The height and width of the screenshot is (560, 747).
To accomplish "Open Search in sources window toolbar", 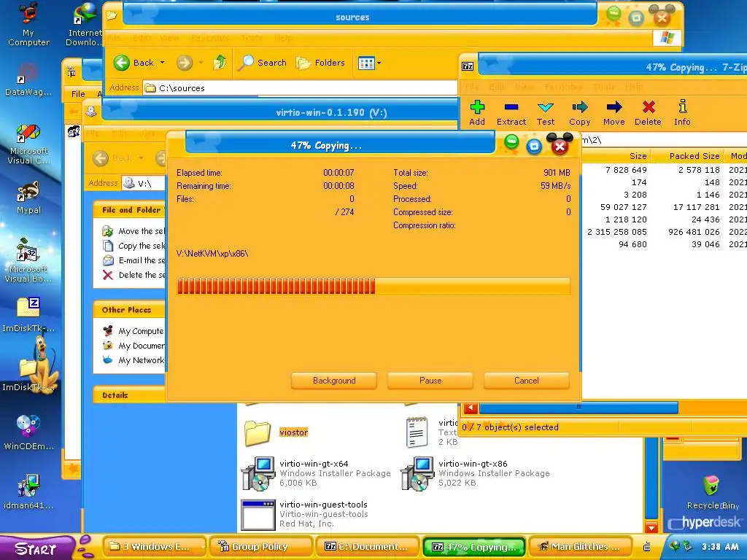I will 262,63.
